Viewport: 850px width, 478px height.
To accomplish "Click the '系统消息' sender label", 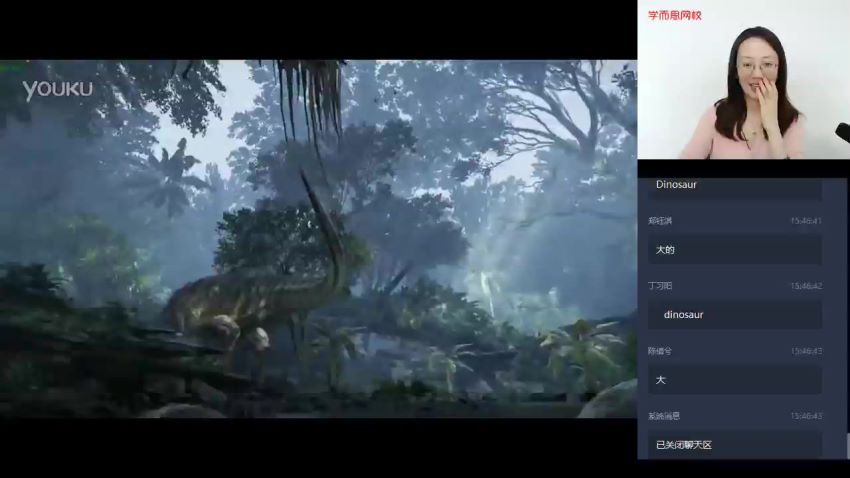I will pyautogui.click(x=664, y=416).
